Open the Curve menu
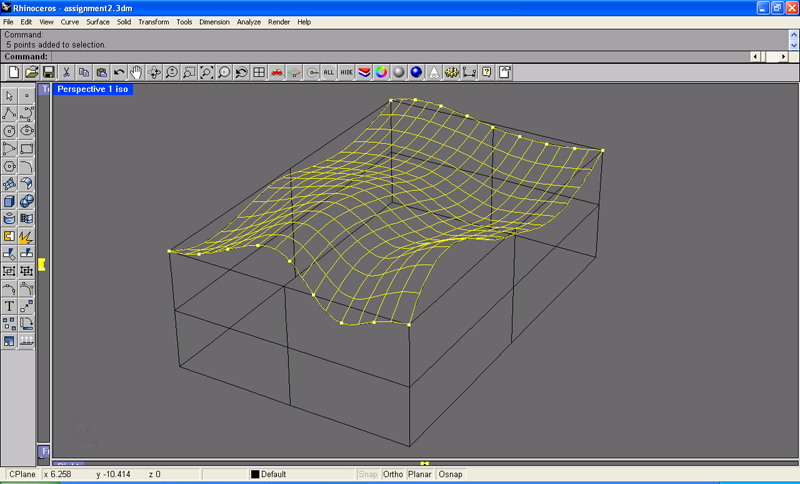Screen dimensions: 800x484 click(70, 22)
